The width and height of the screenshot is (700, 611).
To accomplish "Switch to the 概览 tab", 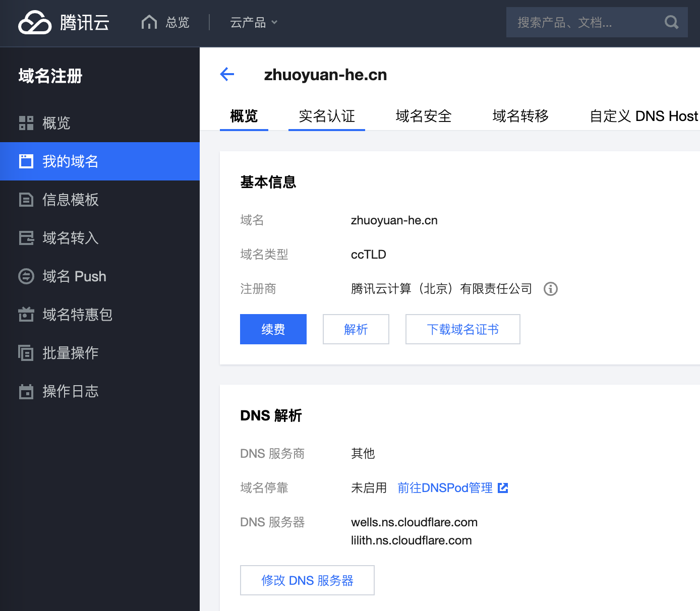I will (x=244, y=116).
